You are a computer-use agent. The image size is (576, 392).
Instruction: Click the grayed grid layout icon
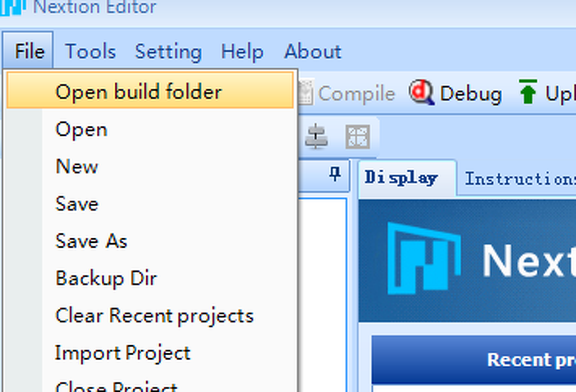[x=358, y=137]
